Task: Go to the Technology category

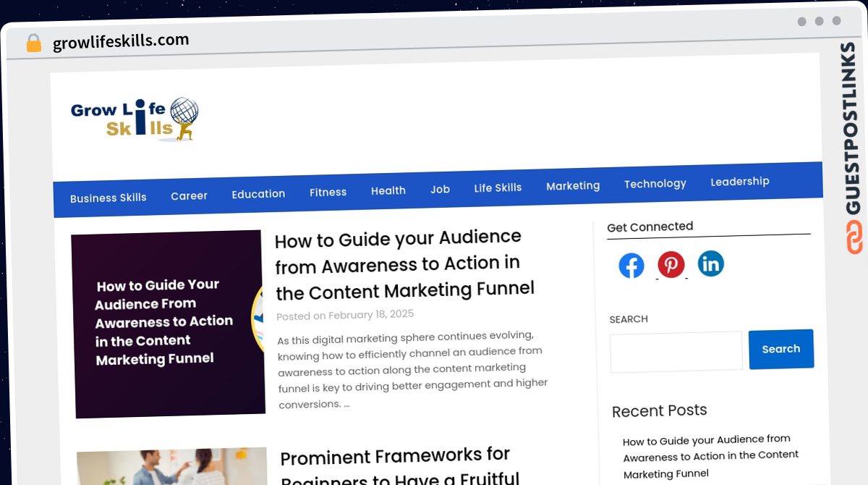Action: [655, 184]
